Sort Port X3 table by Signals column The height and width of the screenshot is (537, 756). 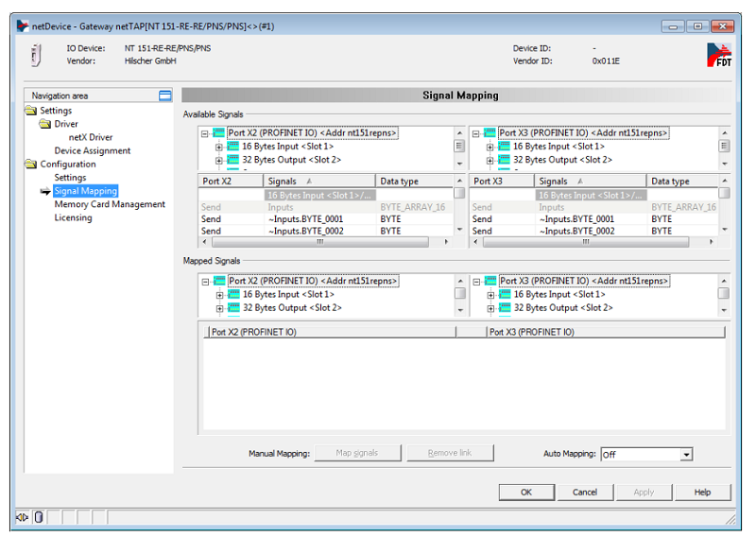(x=590, y=182)
